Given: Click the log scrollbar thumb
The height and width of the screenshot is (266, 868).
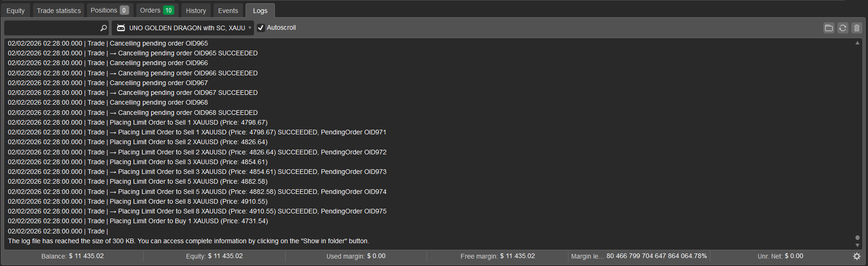Looking at the screenshot, I should [857, 238].
